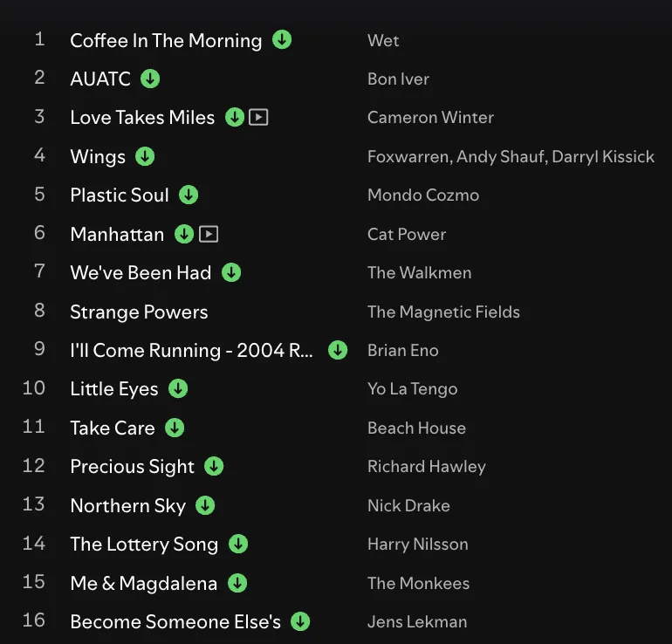Screen dimensions: 672x644
Task: Play track number 14 The Lottery Song
Action: tap(34, 544)
